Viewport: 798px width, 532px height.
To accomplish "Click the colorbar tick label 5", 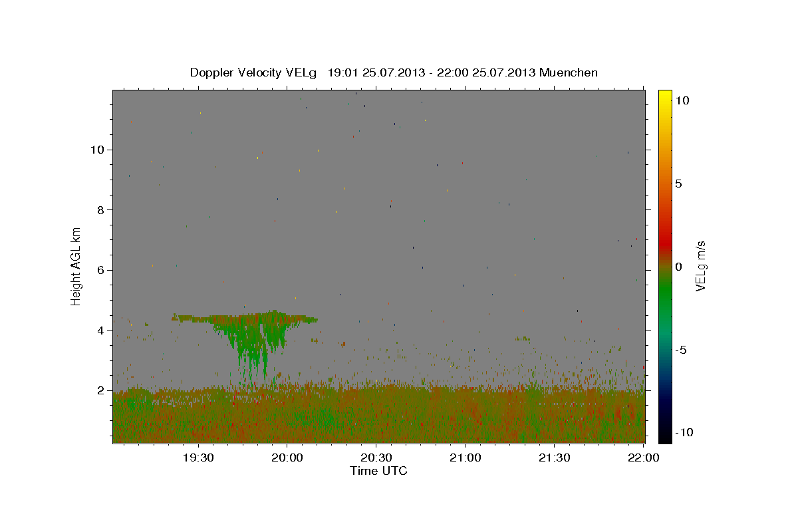I will (678, 184).
